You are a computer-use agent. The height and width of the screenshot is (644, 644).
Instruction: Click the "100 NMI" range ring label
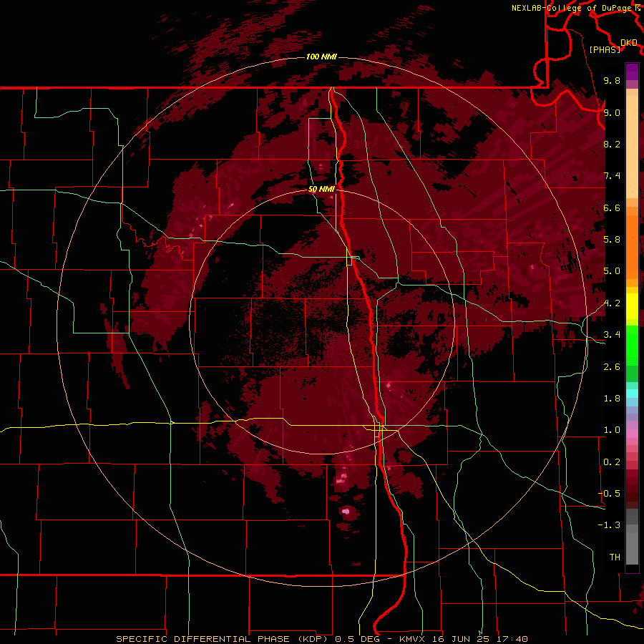321,57
